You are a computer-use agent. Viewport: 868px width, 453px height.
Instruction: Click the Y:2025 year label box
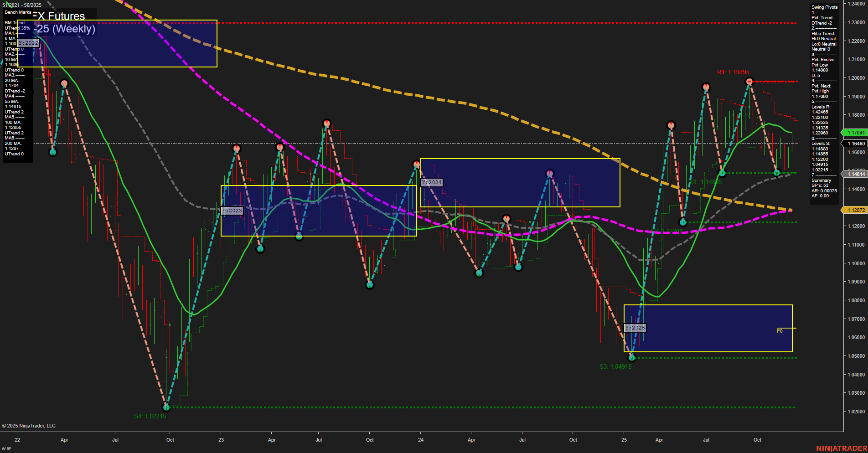pos(635,327)
